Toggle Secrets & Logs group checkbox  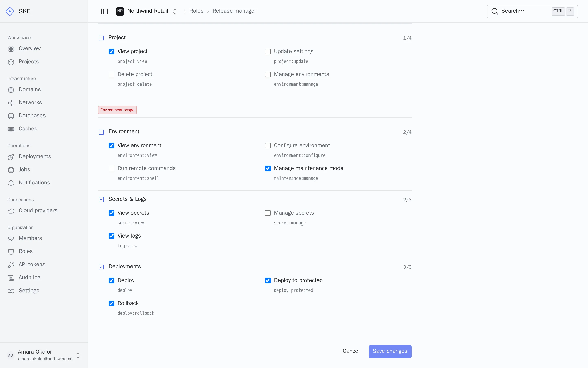[x=101, y=199]
